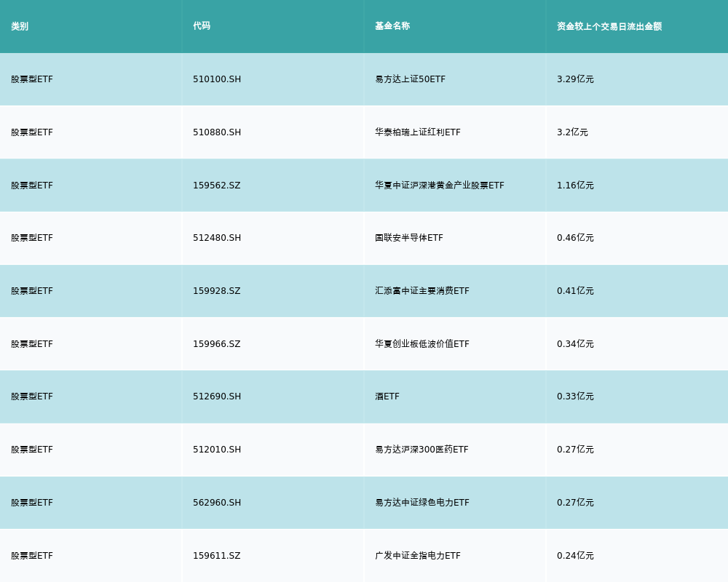Click 股票型ETF in the 512480.SH row

pyautogui.click(x=32, y=238)
